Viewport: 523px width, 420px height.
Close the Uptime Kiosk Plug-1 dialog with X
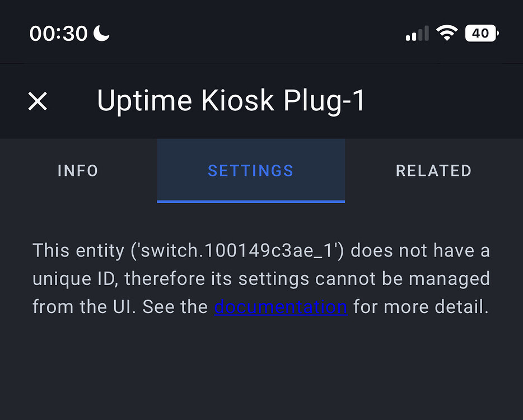[38, 101]
